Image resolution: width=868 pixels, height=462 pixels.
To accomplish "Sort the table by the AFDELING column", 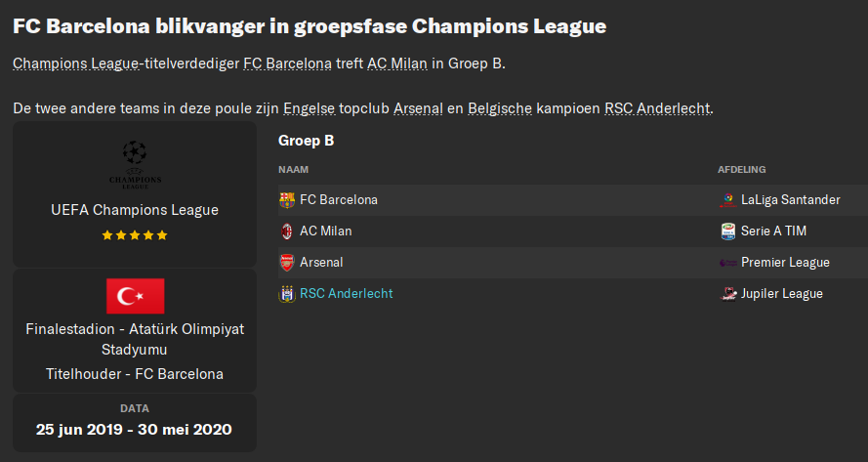I will point(742,170).
